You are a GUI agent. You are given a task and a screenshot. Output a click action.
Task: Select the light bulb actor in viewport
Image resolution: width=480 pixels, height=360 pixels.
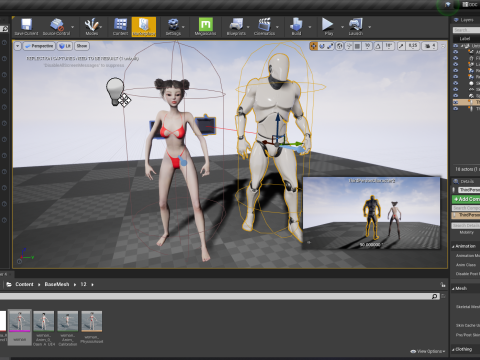point(115,91)
